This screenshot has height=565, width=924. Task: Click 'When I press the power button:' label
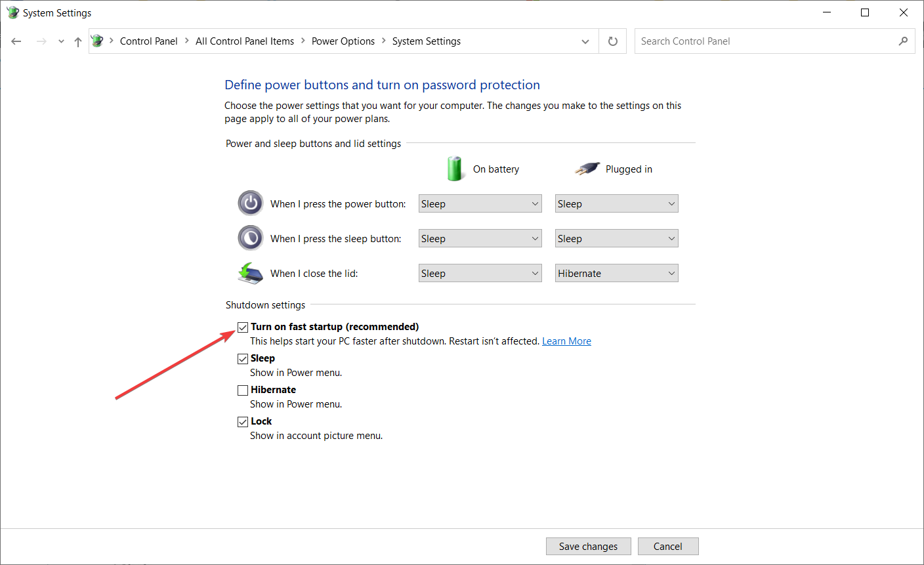(x=338, y=204)
